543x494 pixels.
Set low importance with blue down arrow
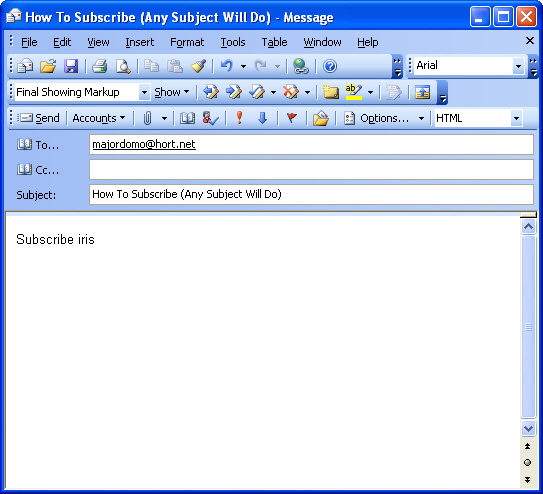click(x=262, y=118)
